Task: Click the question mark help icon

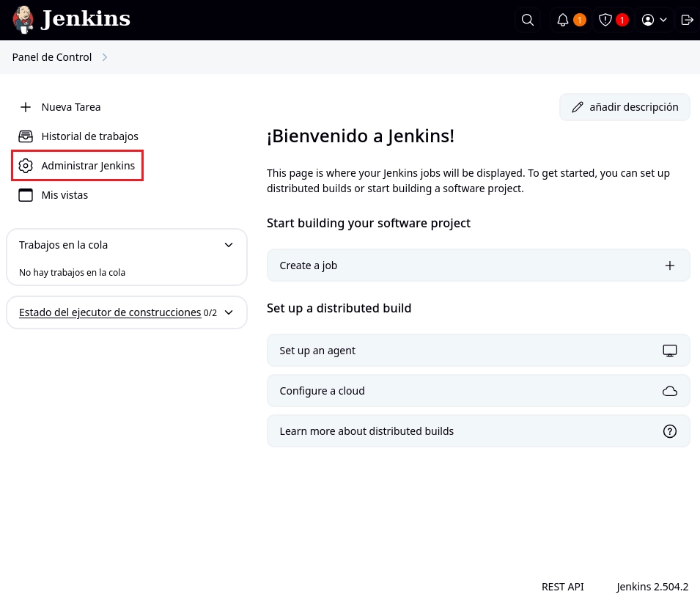Action: click(x=670, y=431)
